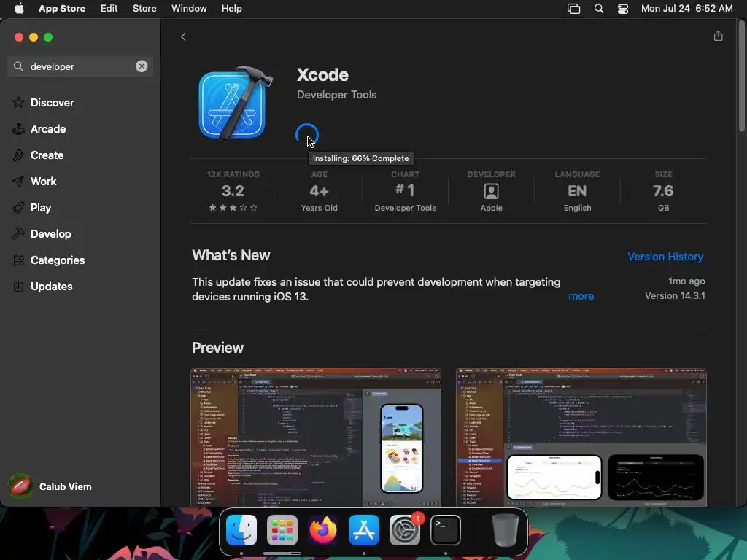Go to the Develop section
Viewport: 747px width, 560px height.
[50, 233]
